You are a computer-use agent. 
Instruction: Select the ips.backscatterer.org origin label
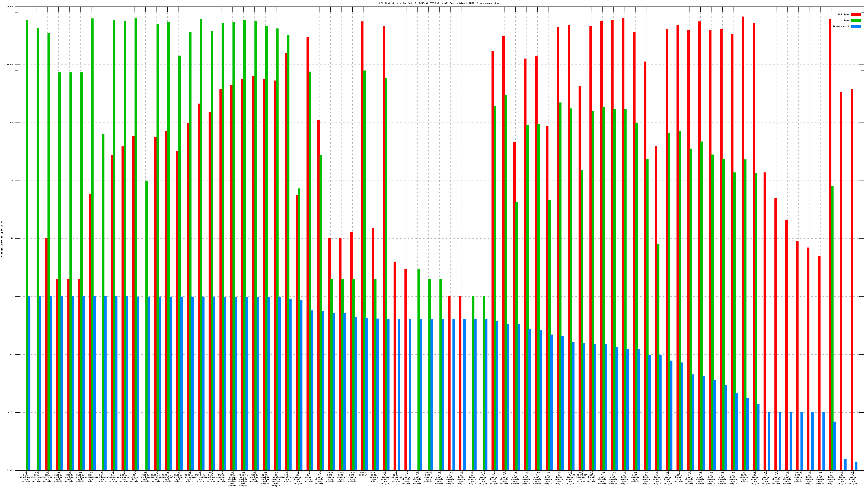point(287,477)
